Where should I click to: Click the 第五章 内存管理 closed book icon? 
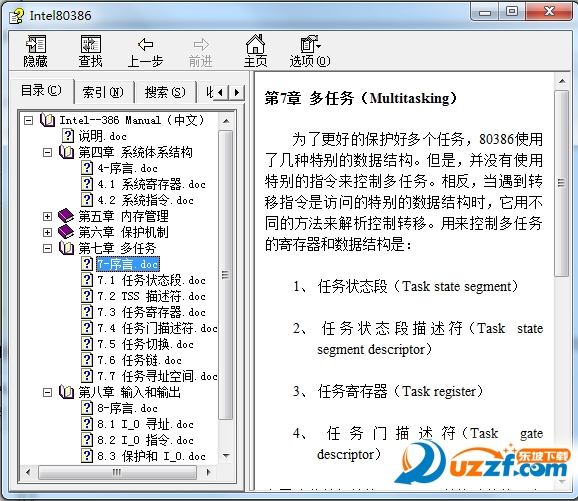pos(66,216)
